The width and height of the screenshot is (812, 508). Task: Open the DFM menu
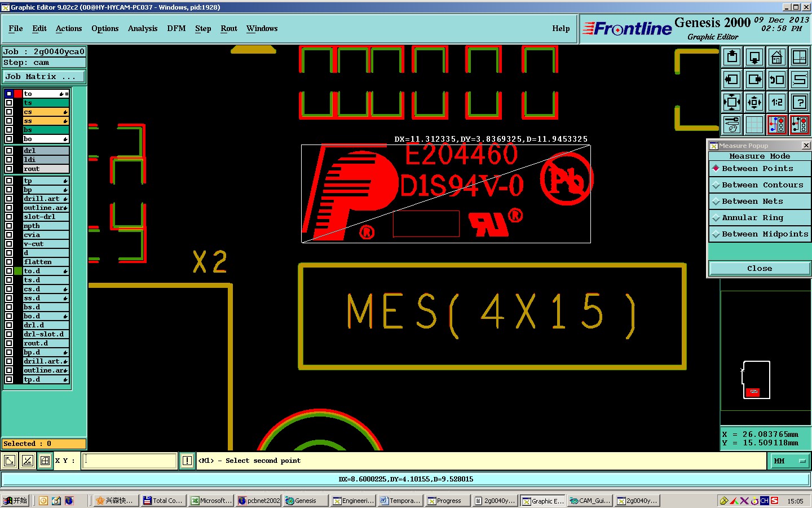pyautogui.click(x=176, y=28)
